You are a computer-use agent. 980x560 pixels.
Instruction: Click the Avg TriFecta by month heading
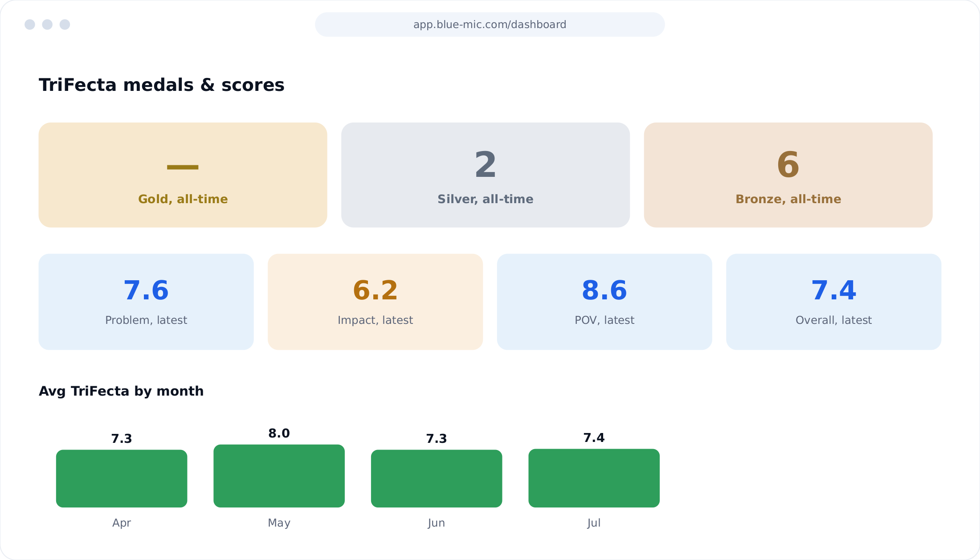[x=121, y=391]
